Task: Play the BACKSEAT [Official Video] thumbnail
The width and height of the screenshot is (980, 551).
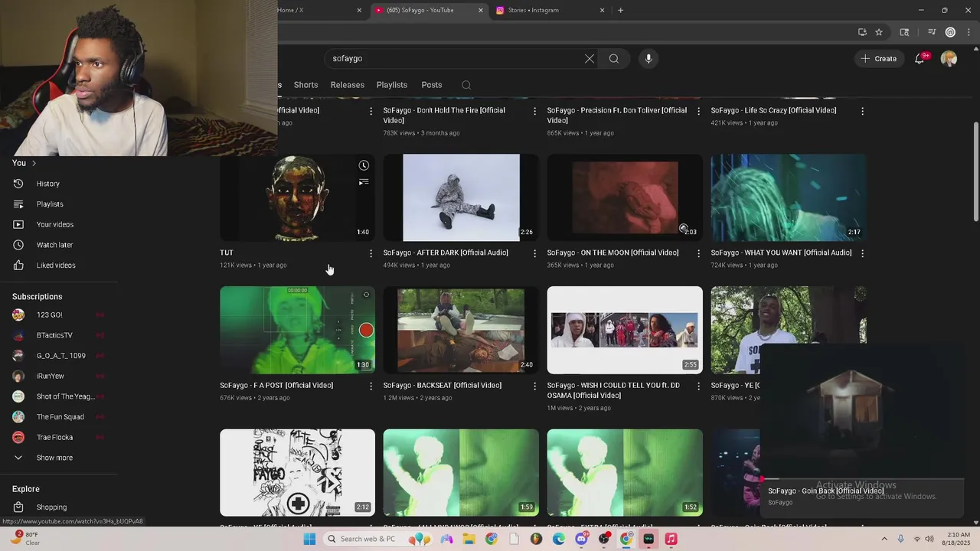Action: pos(461,330)
